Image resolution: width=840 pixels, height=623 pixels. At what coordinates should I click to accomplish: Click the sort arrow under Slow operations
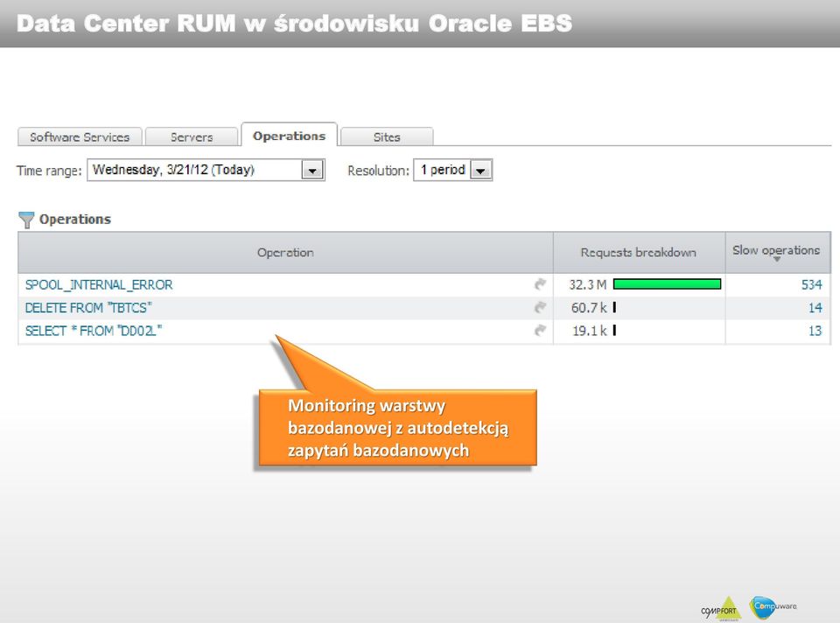[777, 259]
